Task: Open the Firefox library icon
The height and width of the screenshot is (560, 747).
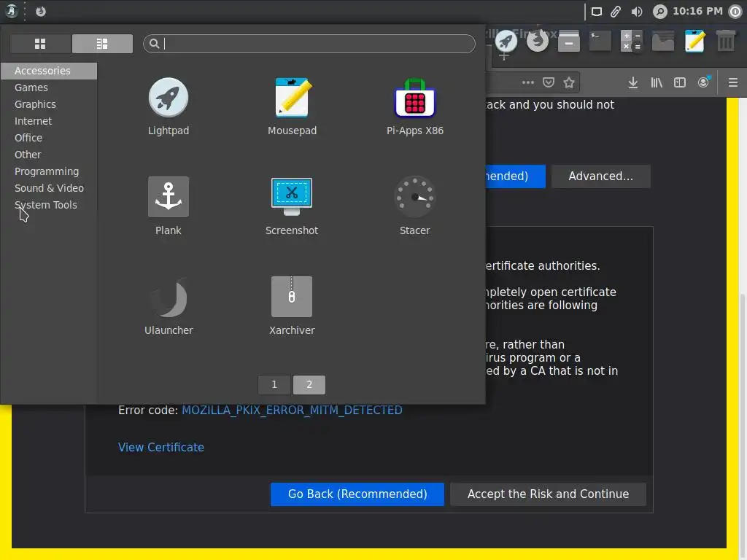Action: coord(657,83)
